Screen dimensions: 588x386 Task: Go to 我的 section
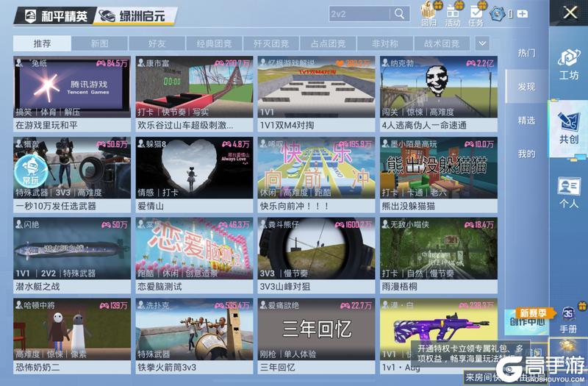(526, 154)
